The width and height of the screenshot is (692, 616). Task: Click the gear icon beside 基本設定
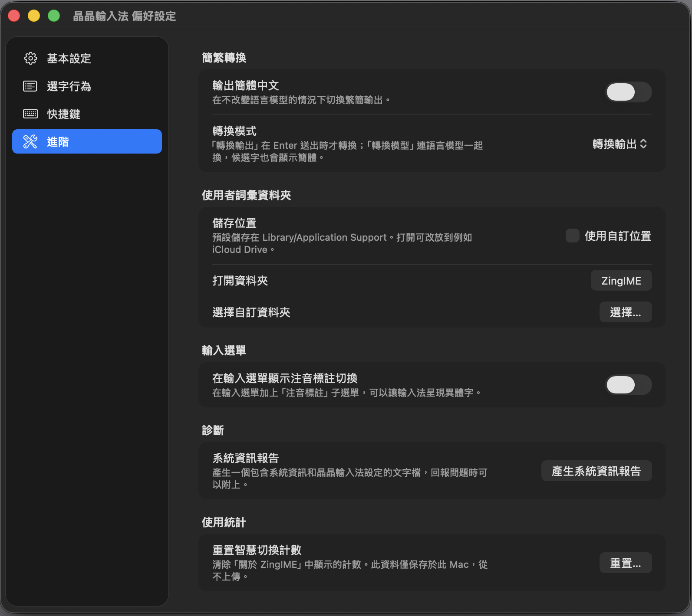coord(30,59)
